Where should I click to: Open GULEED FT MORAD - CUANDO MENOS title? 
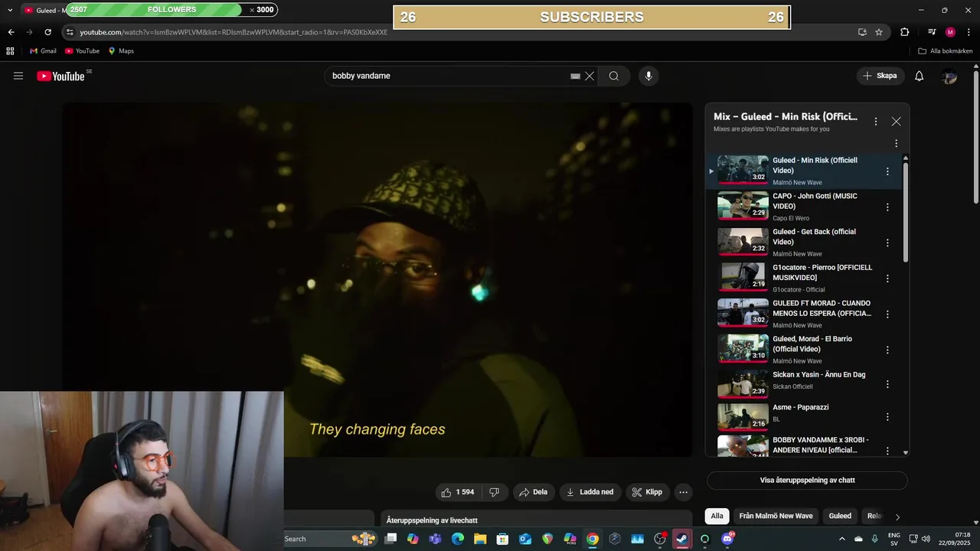[x=822, y=308]
